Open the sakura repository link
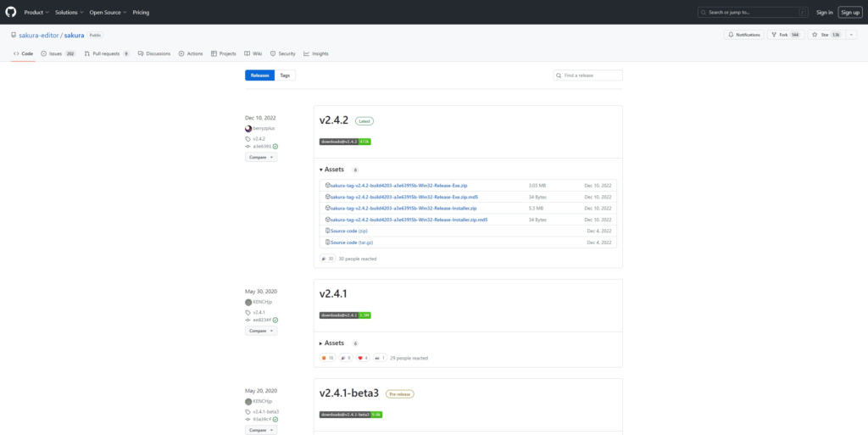This screenshot has height=435, width=868. tap(75, 35)
